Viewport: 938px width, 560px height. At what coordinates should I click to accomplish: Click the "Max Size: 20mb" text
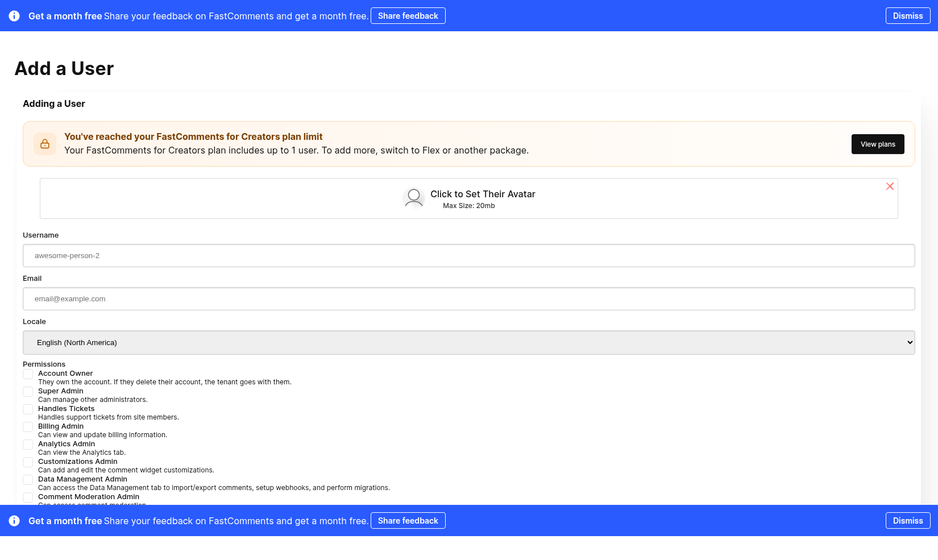tap(469, 206)
